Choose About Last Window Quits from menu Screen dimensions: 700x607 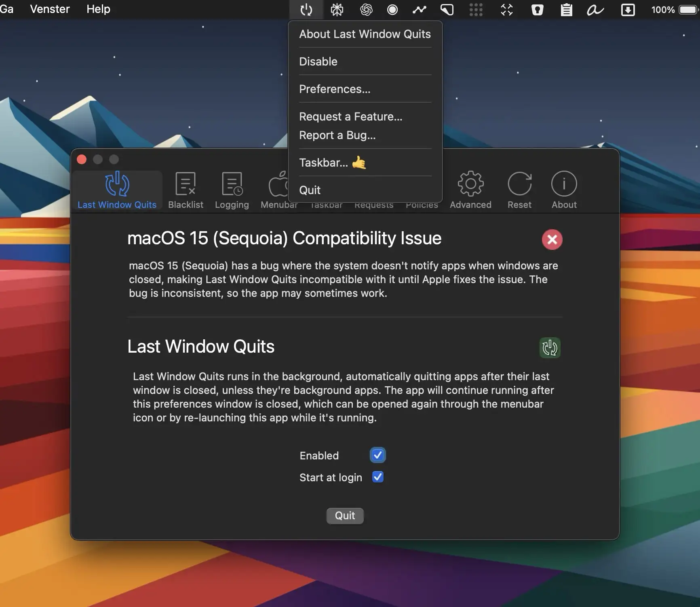pyautogui.click(x=365, y=34)
